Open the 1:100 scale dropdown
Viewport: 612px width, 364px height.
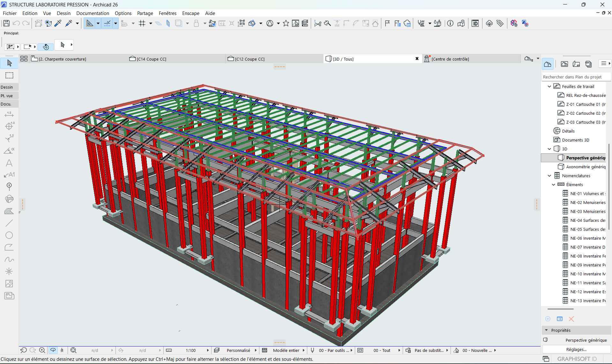(191, 350)
